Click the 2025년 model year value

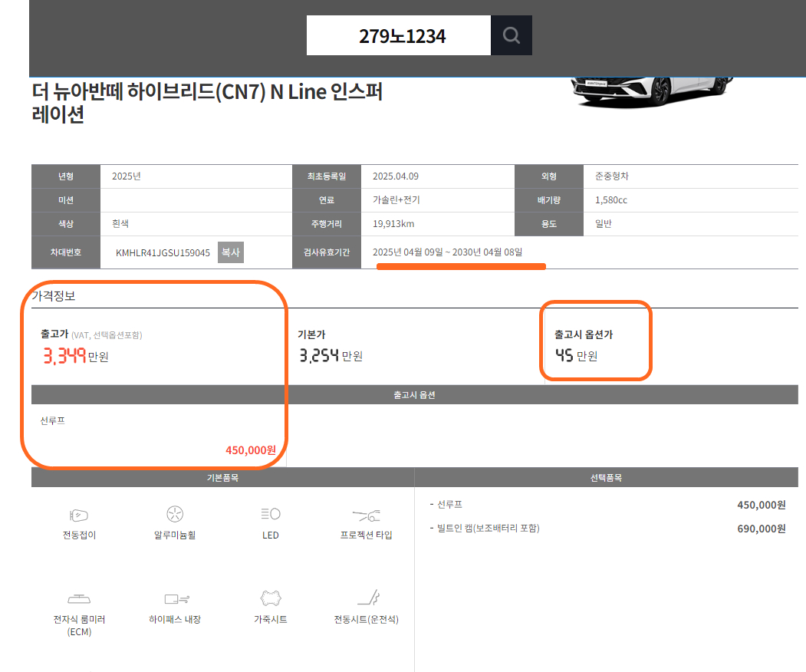pos(126,176)
